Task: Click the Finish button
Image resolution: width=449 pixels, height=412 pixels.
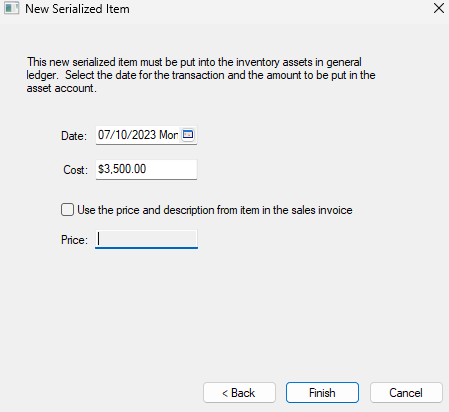Action: click(322, 393)
